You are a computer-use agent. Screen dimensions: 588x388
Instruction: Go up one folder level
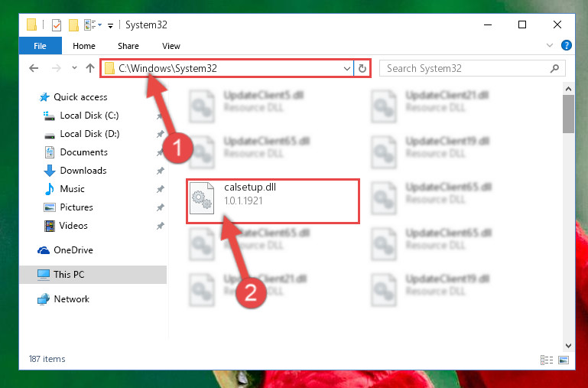90,68
